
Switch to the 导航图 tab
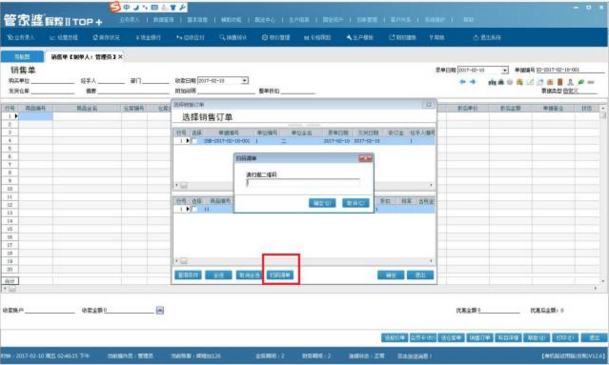(22, 57)
